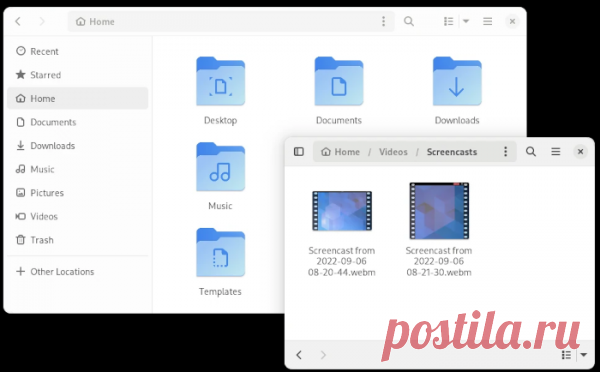
Task: Open hamburger menu in Screencasts window
Action: click(x=556, y=152)
